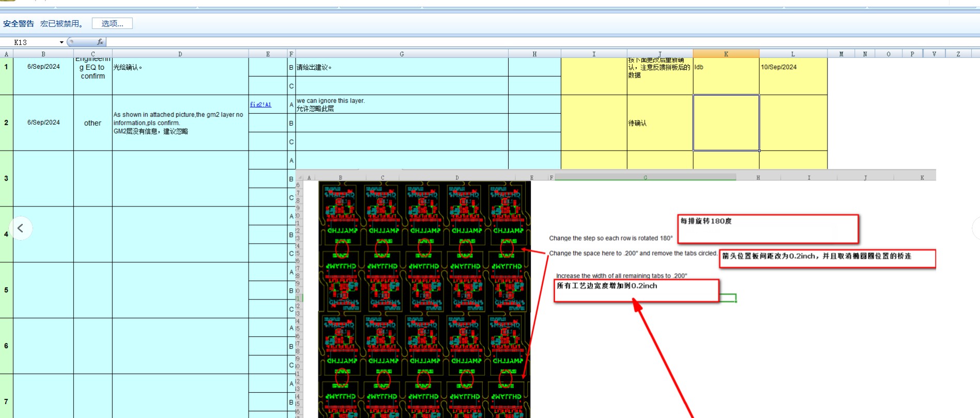Click 'Increase the width of all remaining tabs' text
Screen dimensions: 980x418
pos(622,276)
